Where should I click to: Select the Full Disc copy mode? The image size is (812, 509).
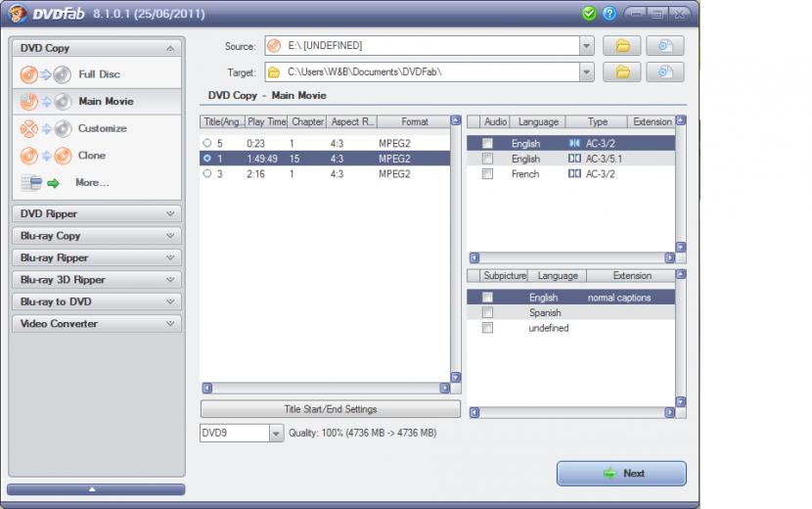pos(97,74)
